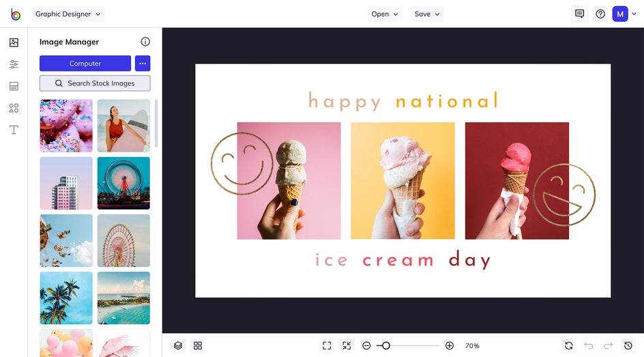Click the fit to screen icon
This screenshot has height=357, width=644.
tap(327, 345)
